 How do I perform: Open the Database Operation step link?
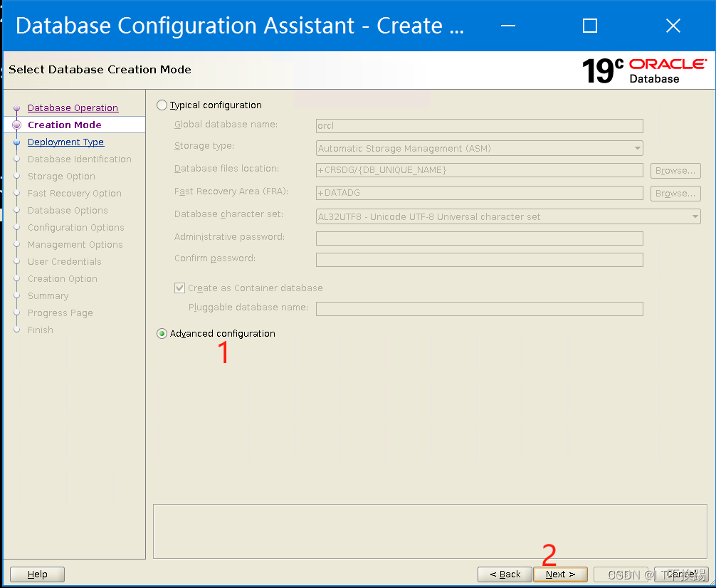point(73,107)
